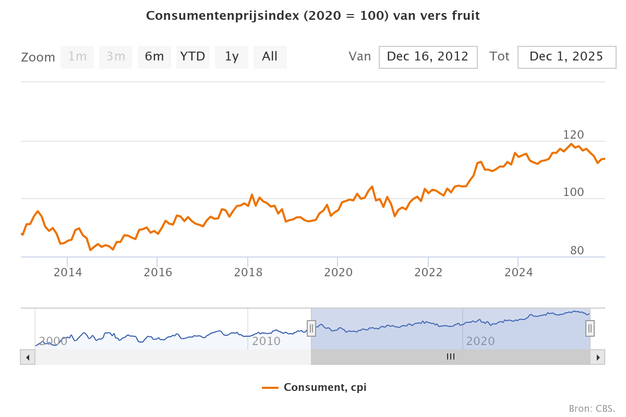
Task: Edit the Tot end date field
Action: tap(566, 57)
